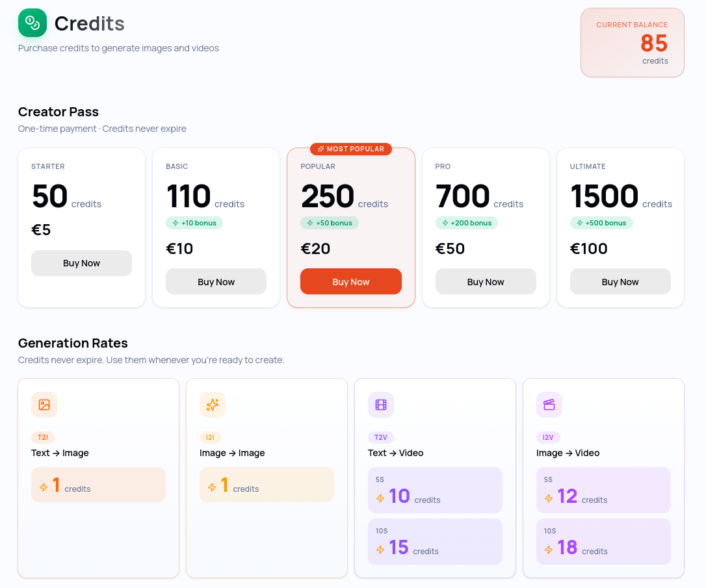Screen dimensions: 706x588
Task: Click 'One-time payment · Credits never expire' text
Action: pos(102,129)
